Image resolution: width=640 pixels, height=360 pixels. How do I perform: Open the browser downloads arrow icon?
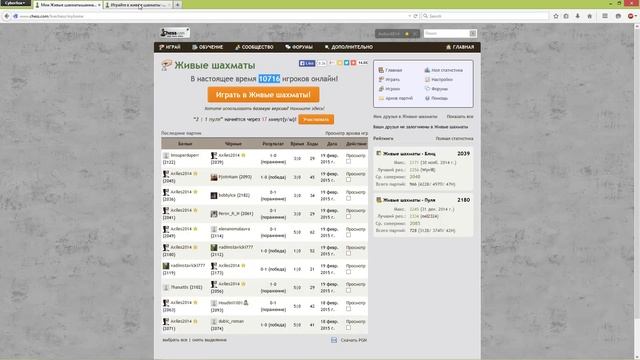coord(578,16)
